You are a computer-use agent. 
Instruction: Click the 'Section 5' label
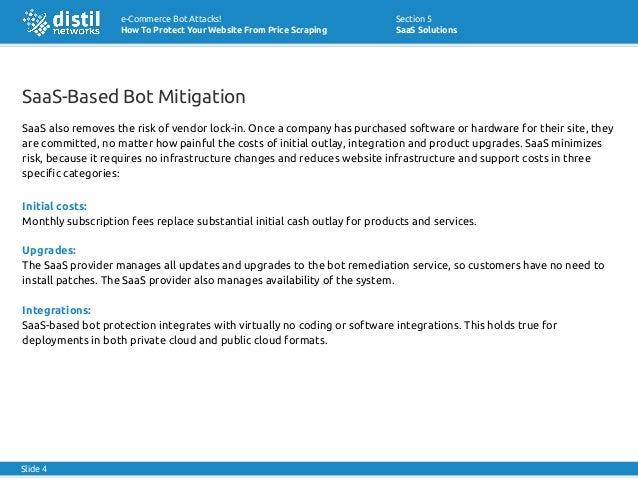point(413,19)
